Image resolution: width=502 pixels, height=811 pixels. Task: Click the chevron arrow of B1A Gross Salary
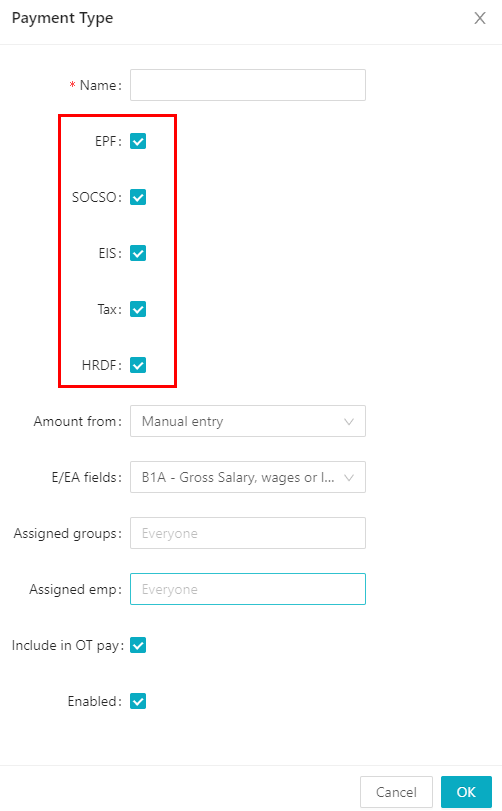[x=349, y=477]
